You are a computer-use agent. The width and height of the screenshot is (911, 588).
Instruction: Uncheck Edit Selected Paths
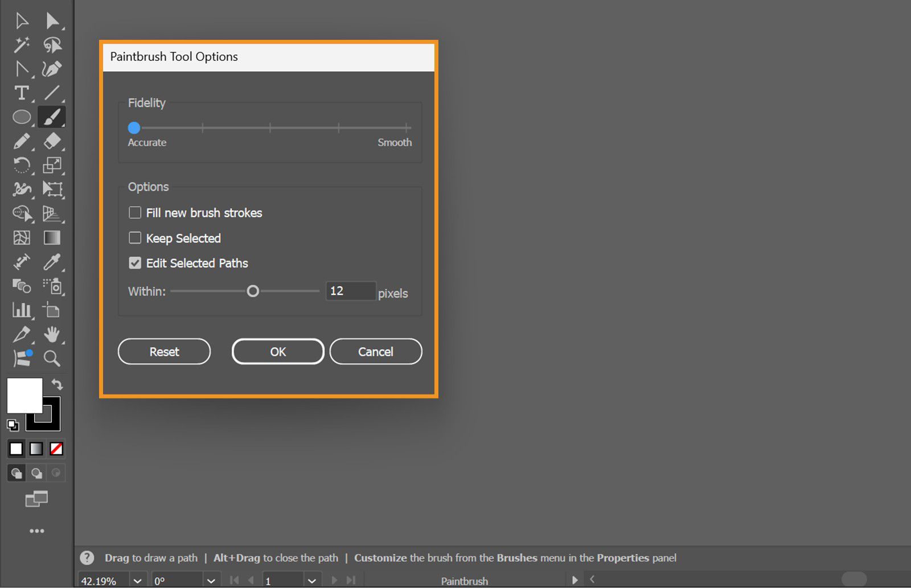click(x=135, y=263)
